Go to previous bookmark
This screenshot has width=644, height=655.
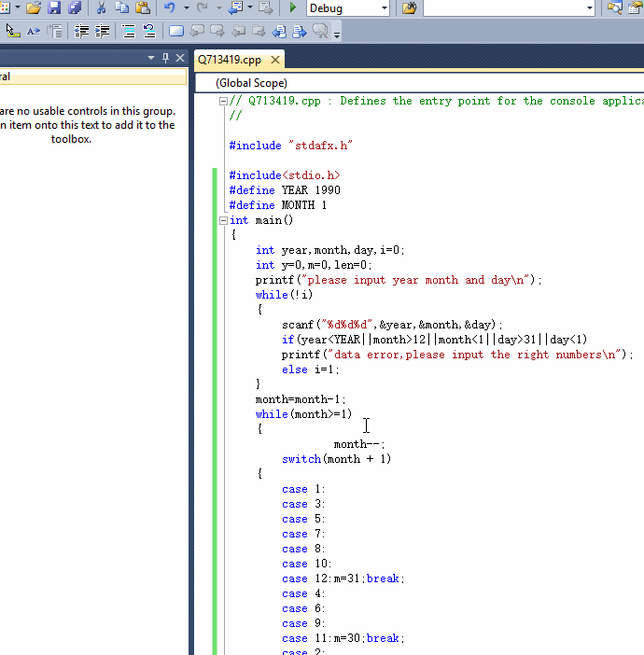197,31
